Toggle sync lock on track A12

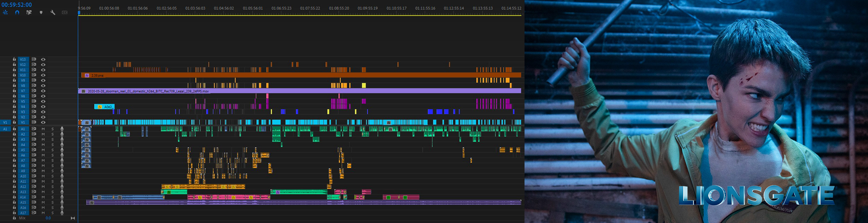click(34, 186)
